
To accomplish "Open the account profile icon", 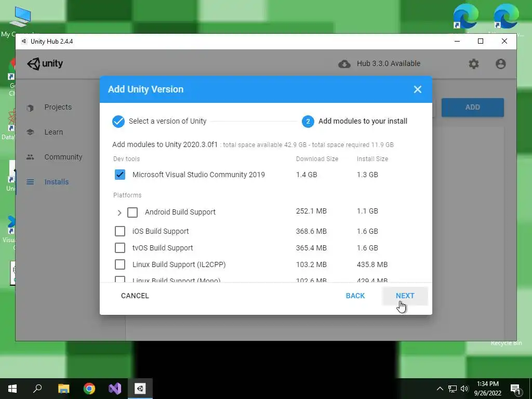I will pyautogui.click(x=500, y=64).
